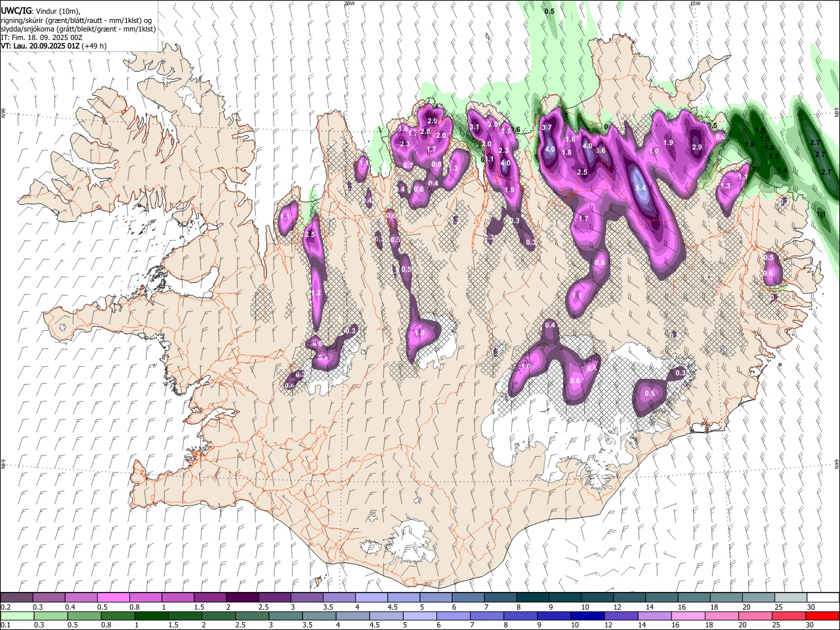Screen dimensions: 840x630
Task: Pick the dark teal upper legend swatch labeled 8
Action: tap(532, 598)
